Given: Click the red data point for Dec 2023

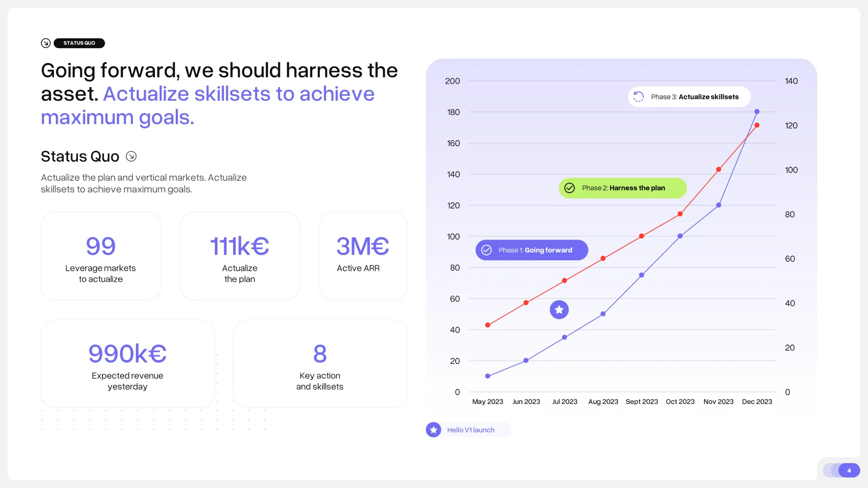Looking at the screenshot, I should (757, 125).
